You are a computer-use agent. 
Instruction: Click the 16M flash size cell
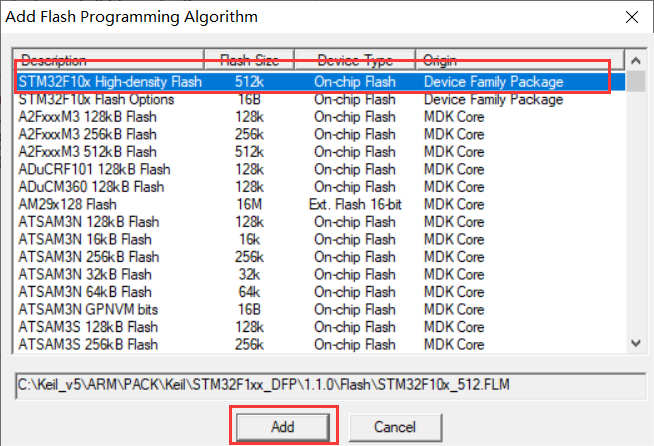click(249, 204)
